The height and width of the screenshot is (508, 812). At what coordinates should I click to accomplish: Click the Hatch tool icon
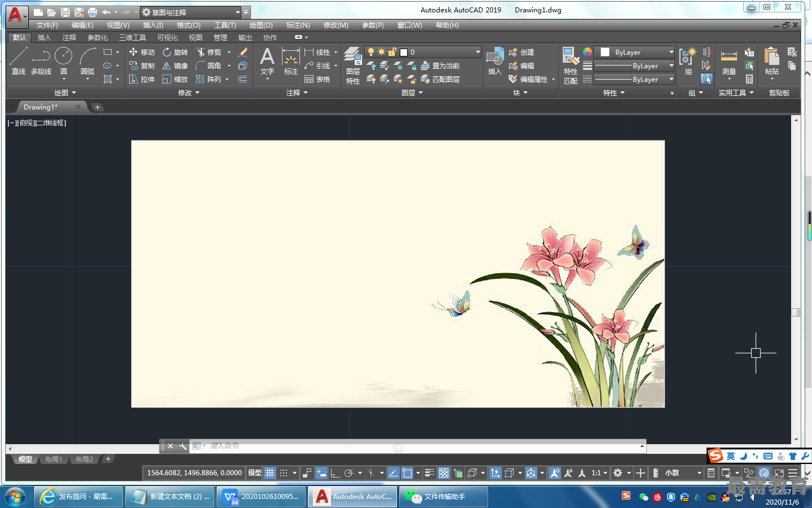click(x=108, y=79)
